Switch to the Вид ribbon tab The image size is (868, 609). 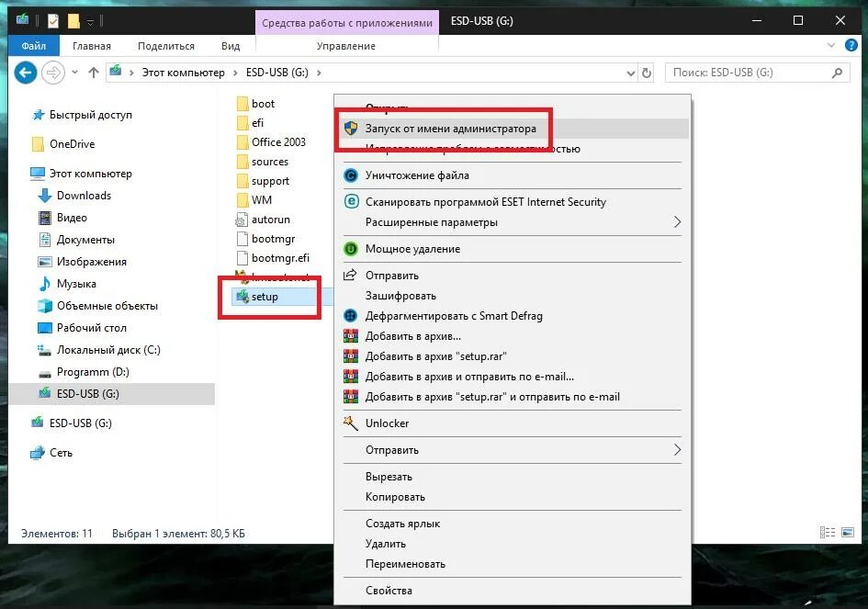click(x=231, y=46)
